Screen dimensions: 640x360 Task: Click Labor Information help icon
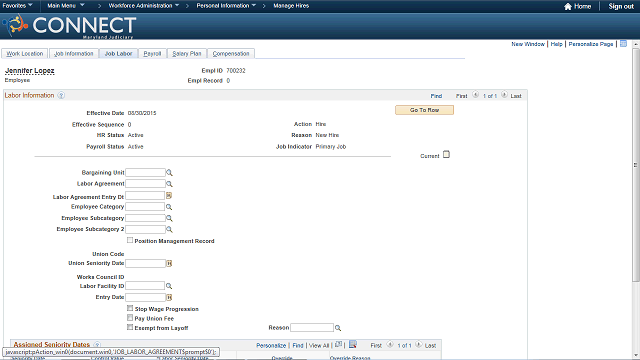(x=61, y=96)
